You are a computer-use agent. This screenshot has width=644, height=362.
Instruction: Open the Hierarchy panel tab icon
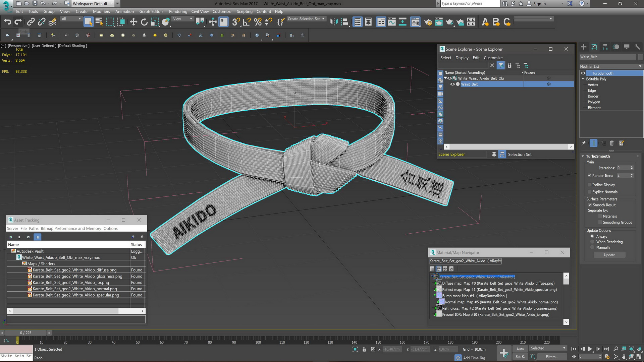point(605,47)
